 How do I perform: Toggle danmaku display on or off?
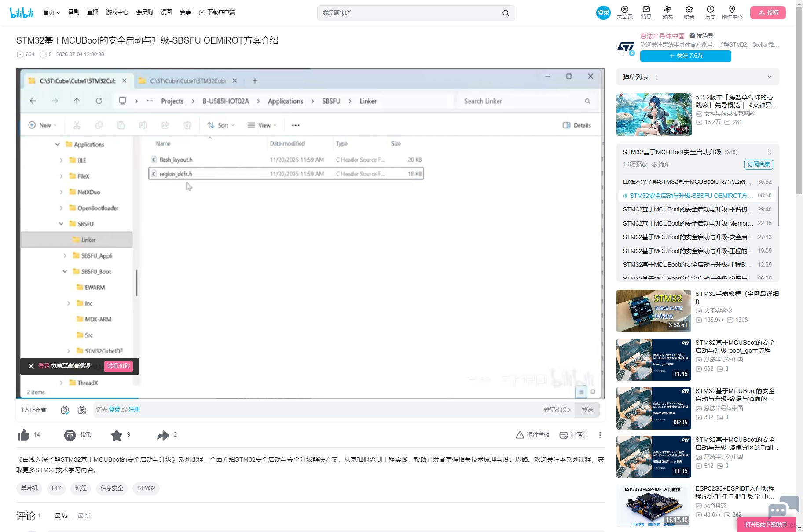tap(65, 410)
